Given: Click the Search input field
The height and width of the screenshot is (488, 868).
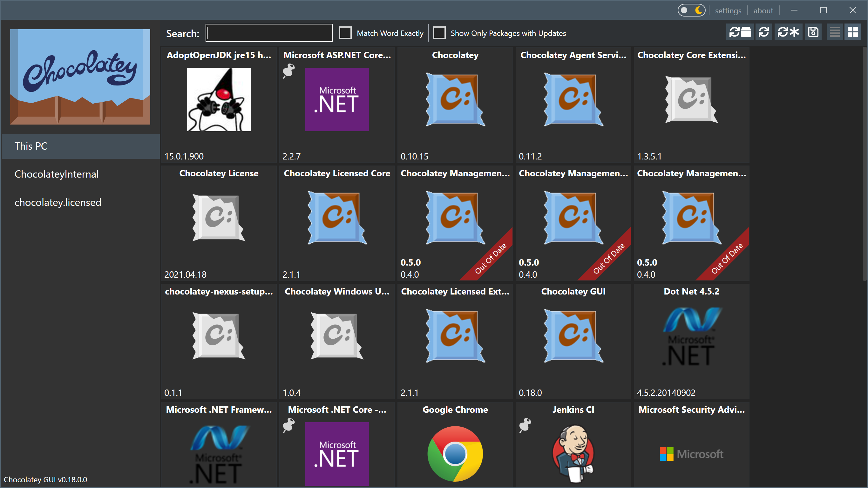Looking at the screenshot, I should point(269,33).
